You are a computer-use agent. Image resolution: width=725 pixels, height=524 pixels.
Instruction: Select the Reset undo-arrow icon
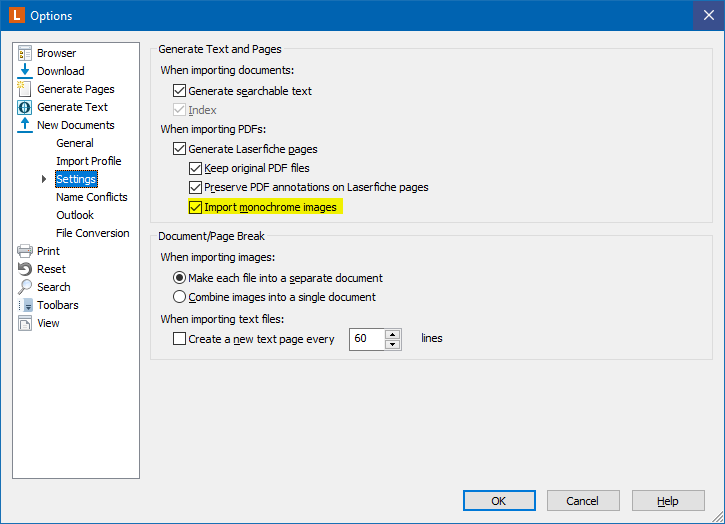tap(25, 269)
